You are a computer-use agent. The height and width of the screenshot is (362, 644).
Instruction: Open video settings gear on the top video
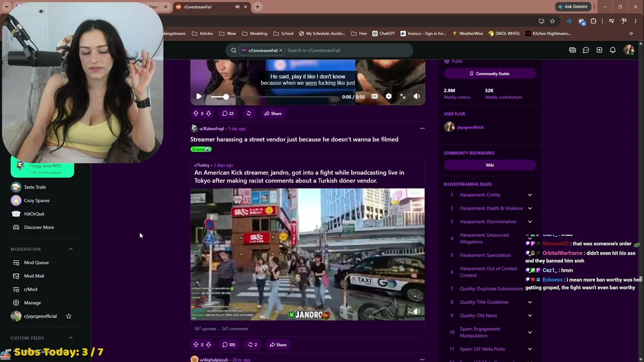tap(388, 97)
